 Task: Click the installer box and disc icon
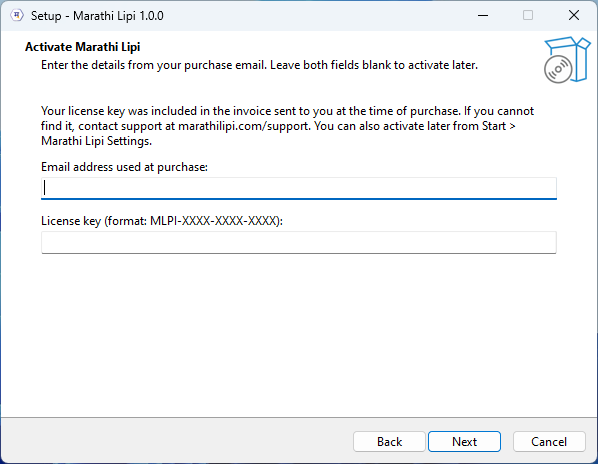click(x=567, y=60)
